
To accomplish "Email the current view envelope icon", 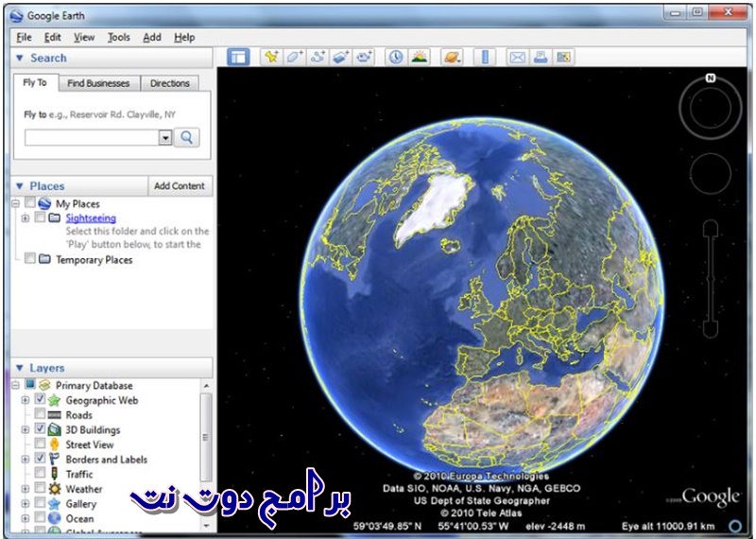I will click(x=517, y=57).
